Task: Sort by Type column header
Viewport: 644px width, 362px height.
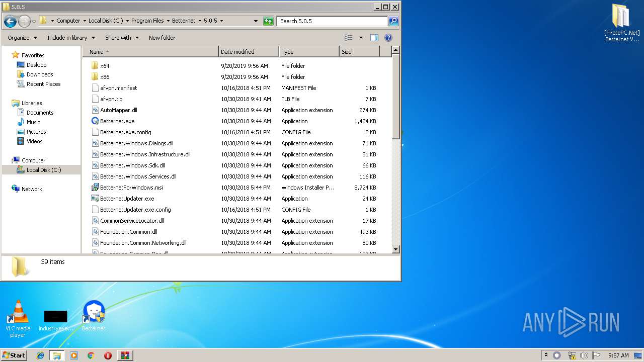Action: (x=309, y=52)
